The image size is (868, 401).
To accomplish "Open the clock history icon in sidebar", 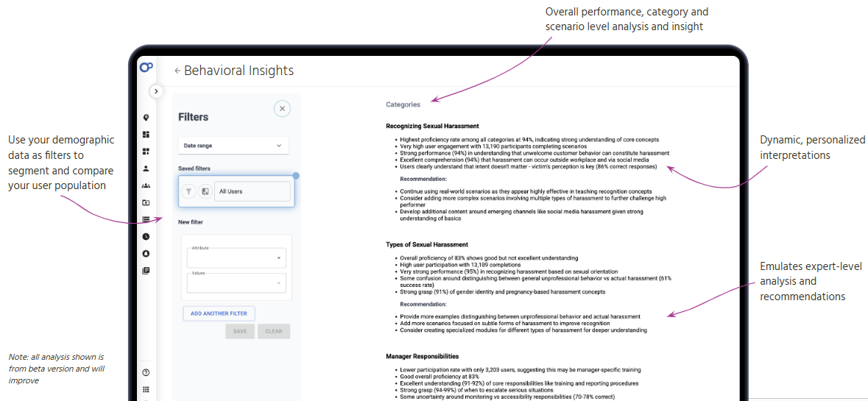I will [147, 237].
